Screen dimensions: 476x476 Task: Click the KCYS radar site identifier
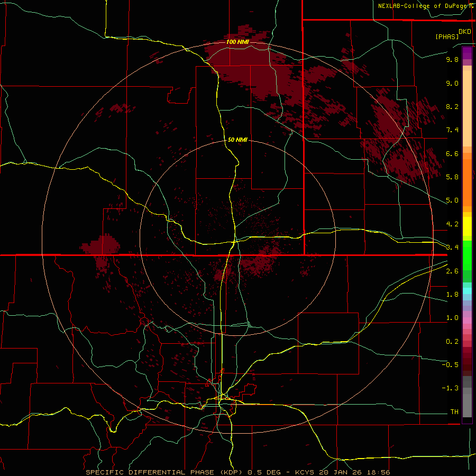(305, 472)
